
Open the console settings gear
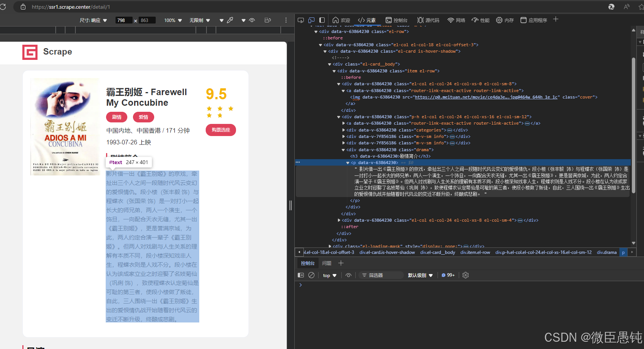coord(465,275)
